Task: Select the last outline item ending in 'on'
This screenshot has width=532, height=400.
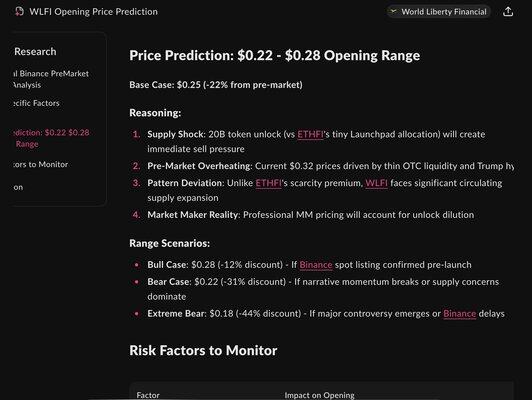Action: click(18, 187)
